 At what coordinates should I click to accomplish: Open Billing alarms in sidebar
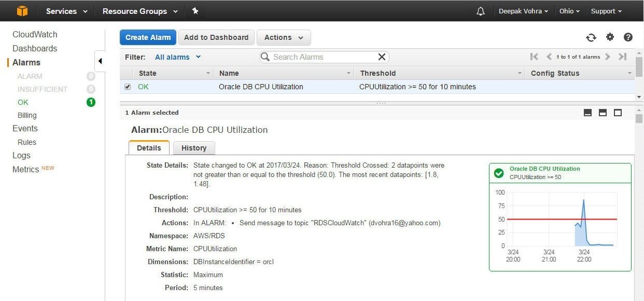(x=27, y=115)
